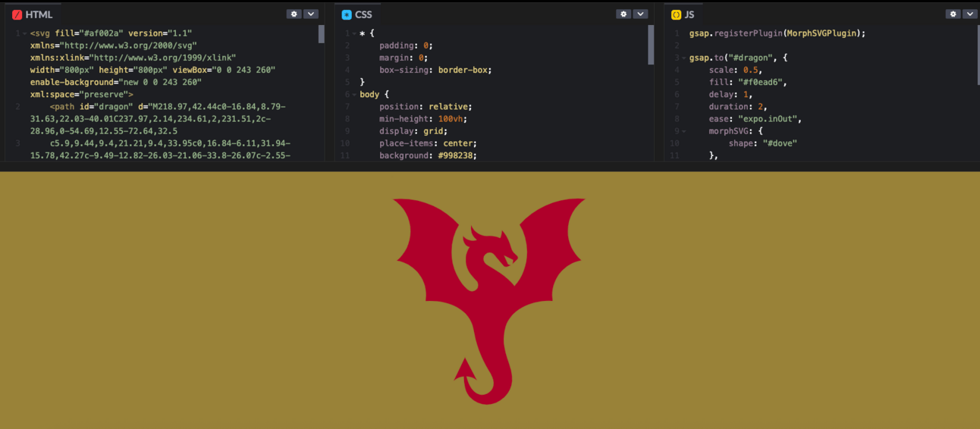
Task: Click the red HTML slash icon
Action: click(x=17, y=14)
